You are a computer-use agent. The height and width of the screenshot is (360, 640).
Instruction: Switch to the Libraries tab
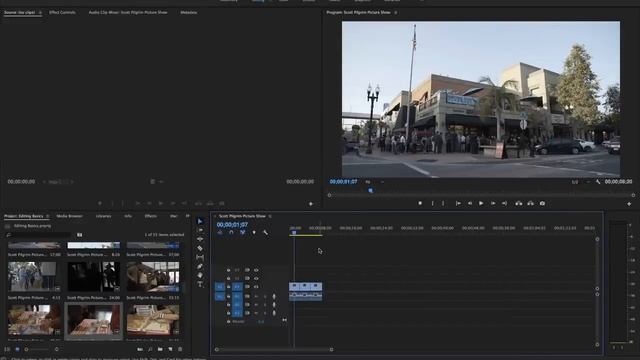tap(103, 216)
